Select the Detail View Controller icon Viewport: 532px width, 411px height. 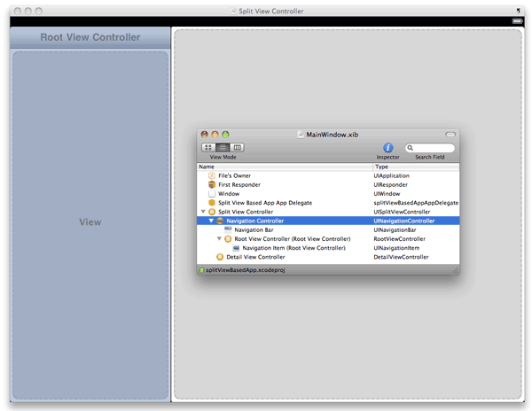220,257
